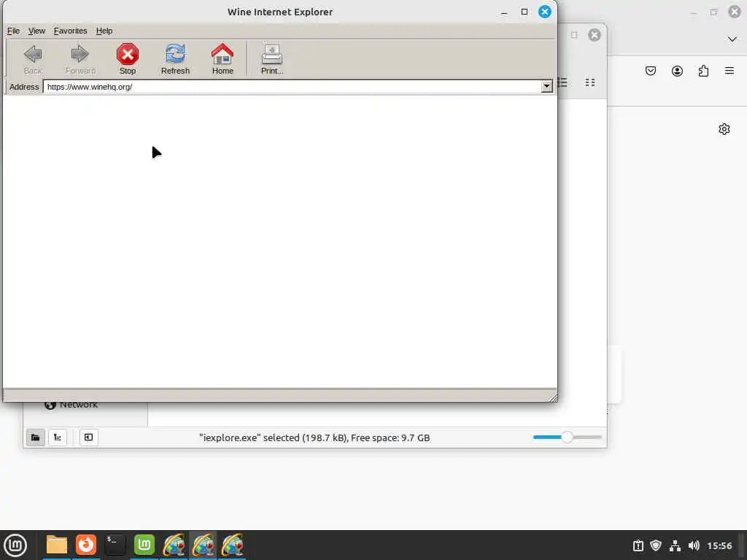Reload the page with the Refresh button

tap(175, 59)
